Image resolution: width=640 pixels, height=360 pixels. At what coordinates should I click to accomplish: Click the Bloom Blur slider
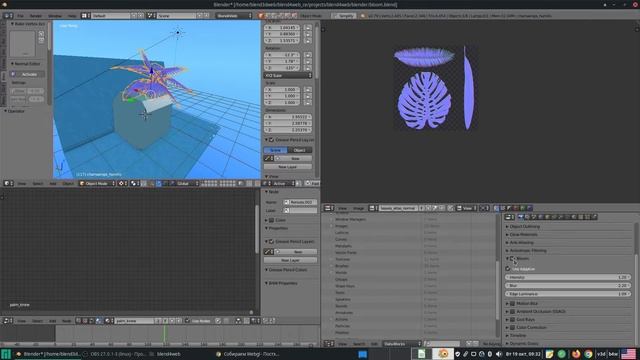(x=568, y=286)
